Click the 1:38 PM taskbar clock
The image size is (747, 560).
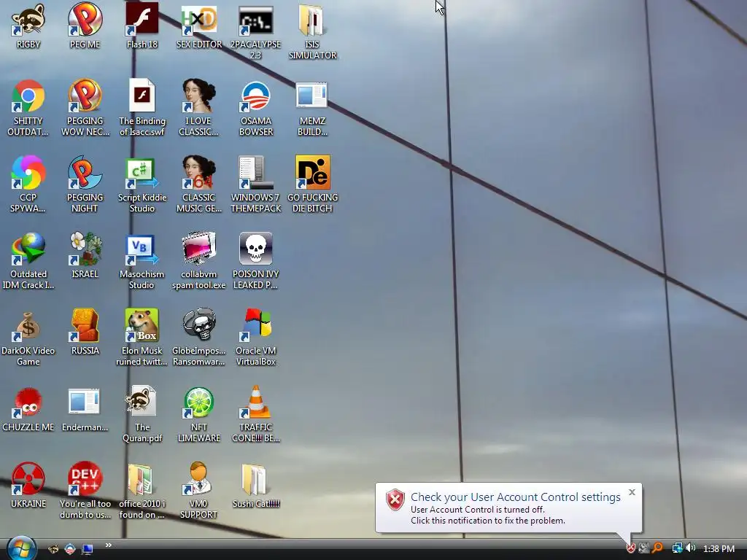719,548
